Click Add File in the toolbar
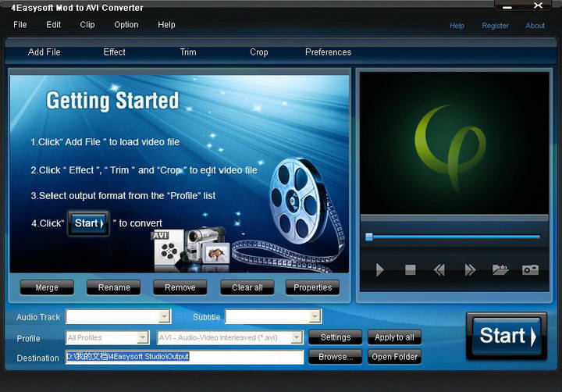The width and height of the screenshot is (562, 392). click(x=44, y=52)
